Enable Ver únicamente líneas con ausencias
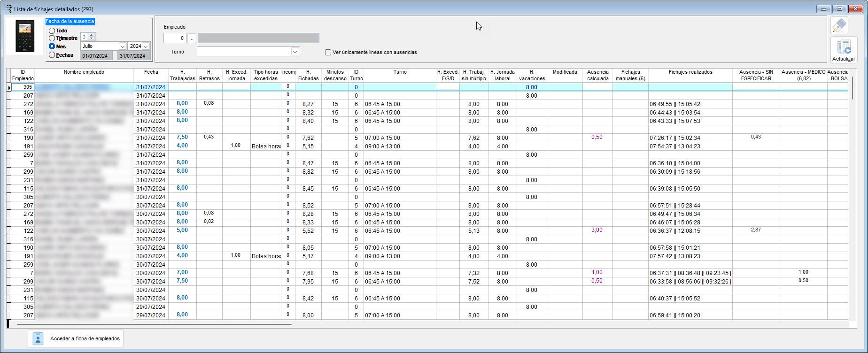The width and height of the screenshot is (868, 353). pyautogui.click(x=328, y=53)
